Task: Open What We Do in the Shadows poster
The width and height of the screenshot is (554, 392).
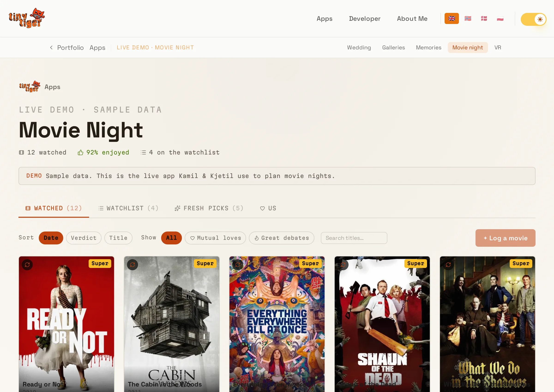Action: coord(487,324)
